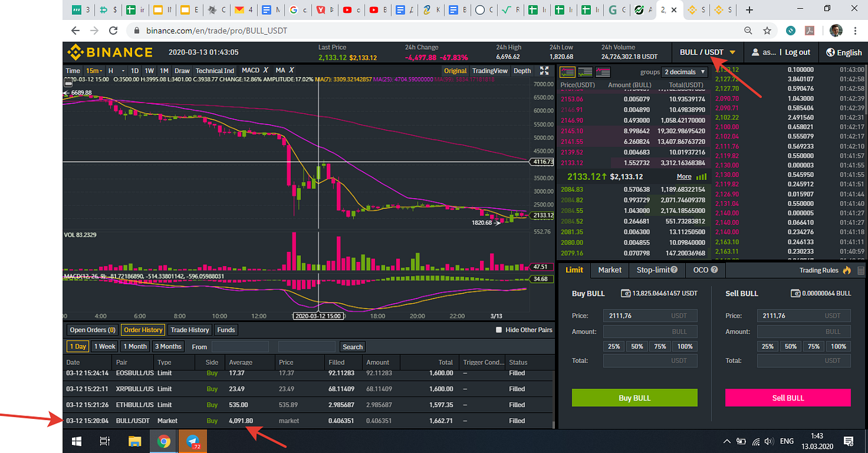Switch chart to Depth view

click(x=522, y=71)
